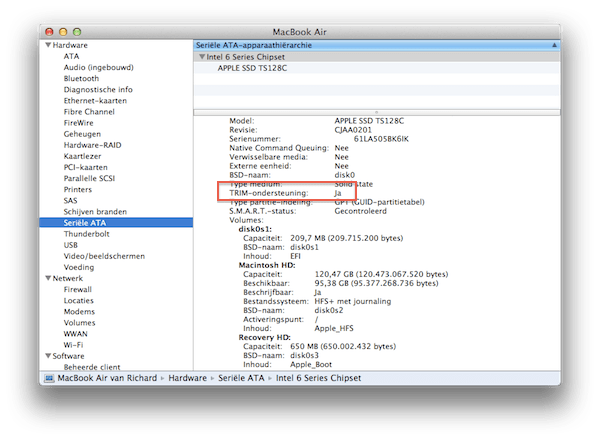Image resolution: width=600 pixels, height=440 pixels.
Task: Select Video/beeldschermen item
Action: [104, 256]
